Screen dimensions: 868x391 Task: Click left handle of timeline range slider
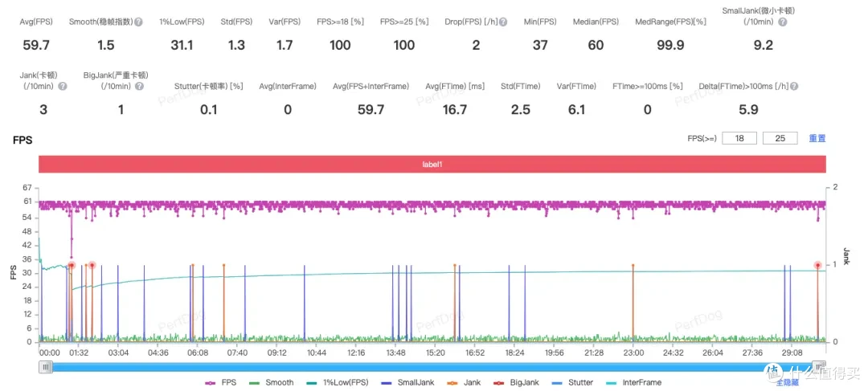pos(47,367)
